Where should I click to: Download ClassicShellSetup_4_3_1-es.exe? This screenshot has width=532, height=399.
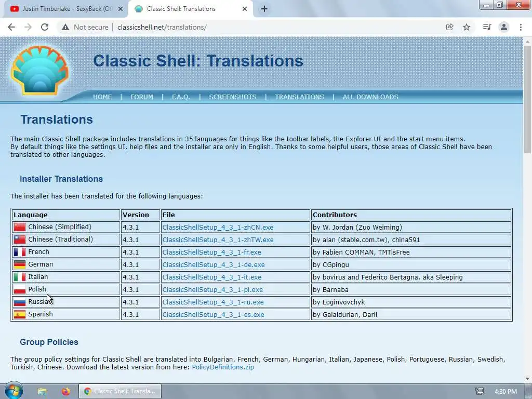(213, 315)
